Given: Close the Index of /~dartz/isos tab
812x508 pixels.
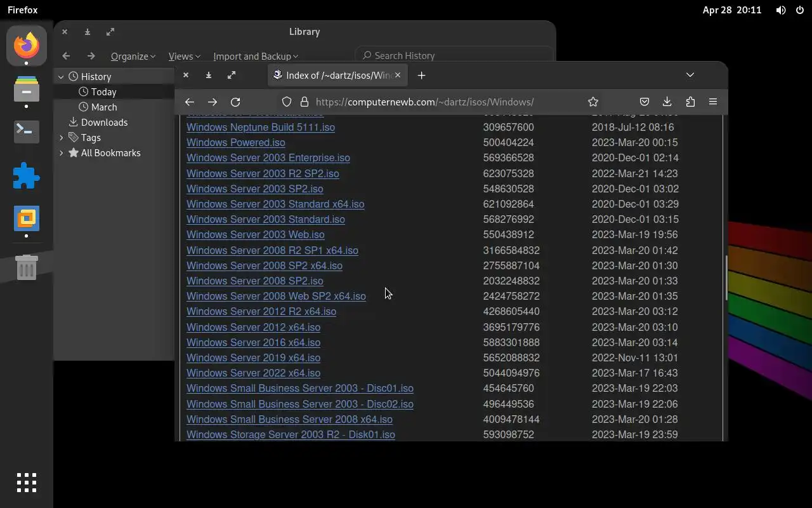Looking at the screenshot, I should click(398, 75).
